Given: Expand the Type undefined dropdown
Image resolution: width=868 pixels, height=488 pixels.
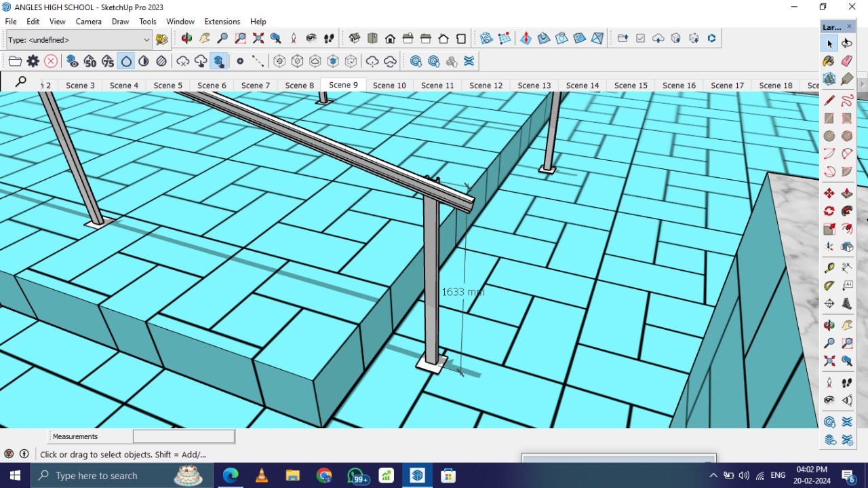Looking at the screenshot, I should [x=146, y=40].
